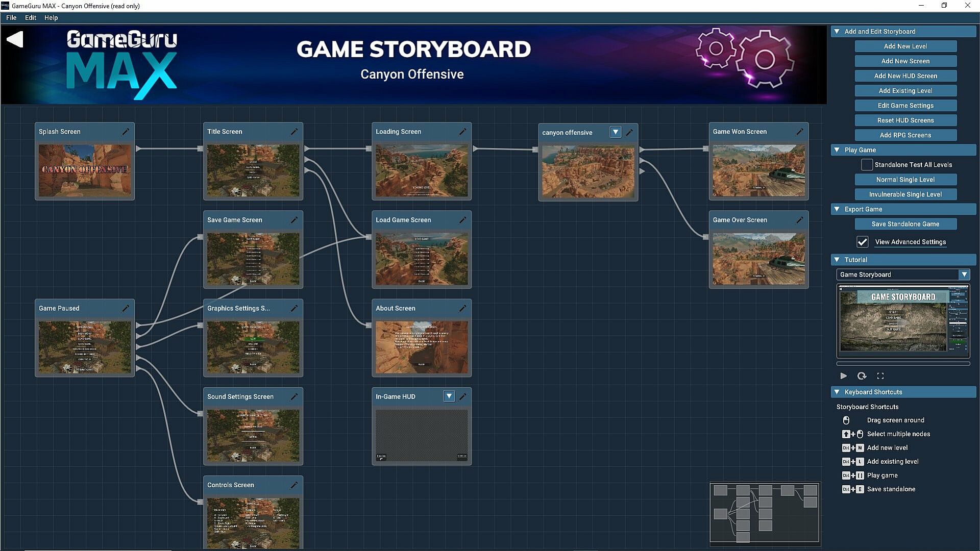Click the Add New Level button

905,46
